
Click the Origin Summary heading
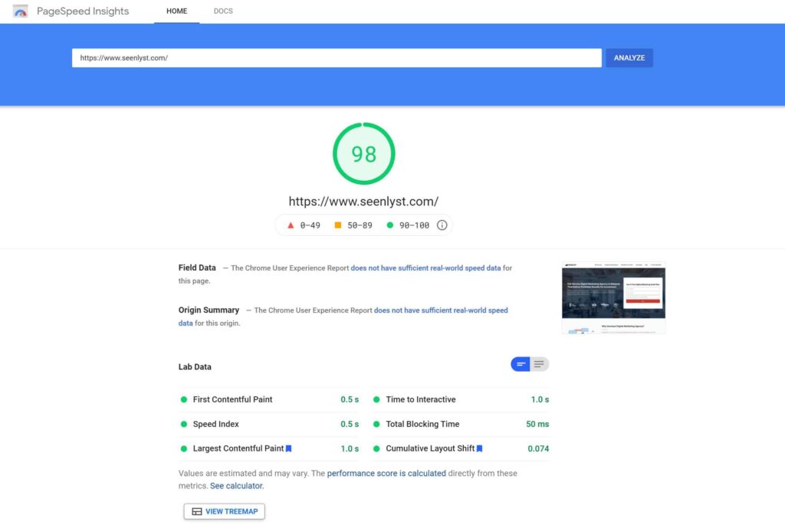pyautogui.click(x=209, y=310)
